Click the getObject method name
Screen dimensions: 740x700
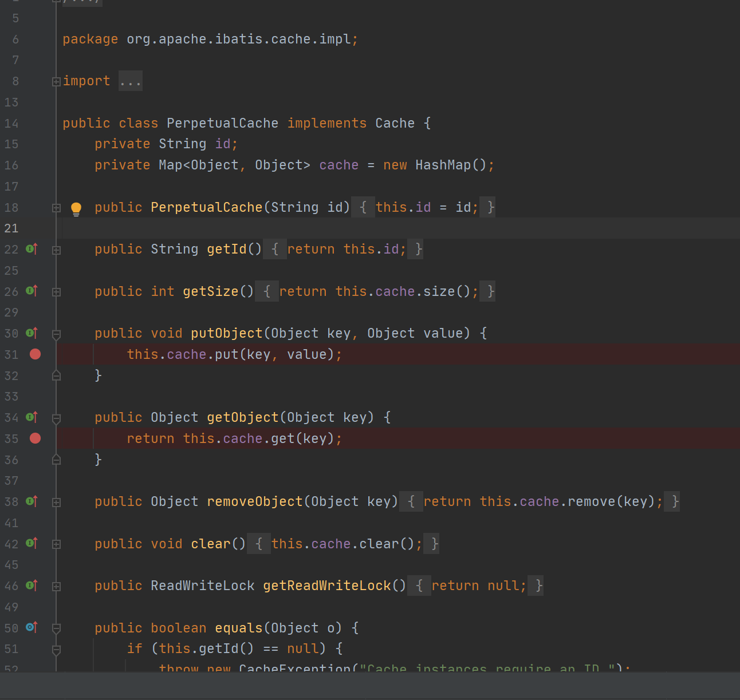pyautogui.click(x=242, y=417)
